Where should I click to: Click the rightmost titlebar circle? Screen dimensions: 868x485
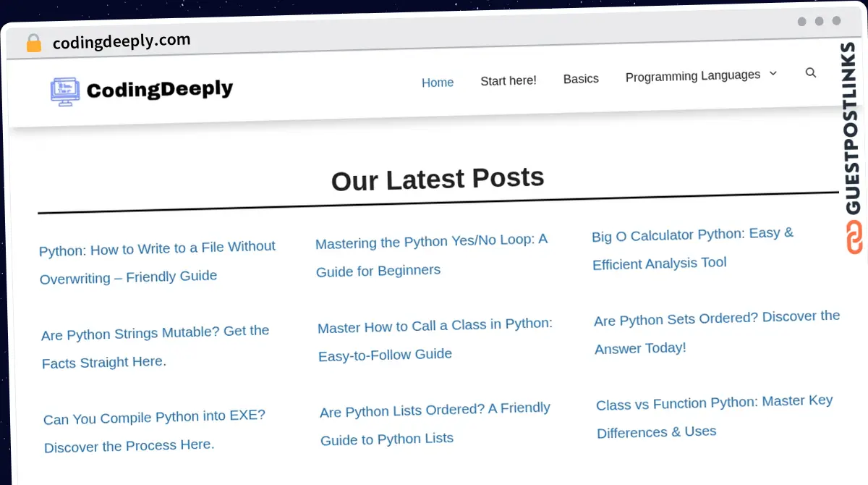(837, 22)
